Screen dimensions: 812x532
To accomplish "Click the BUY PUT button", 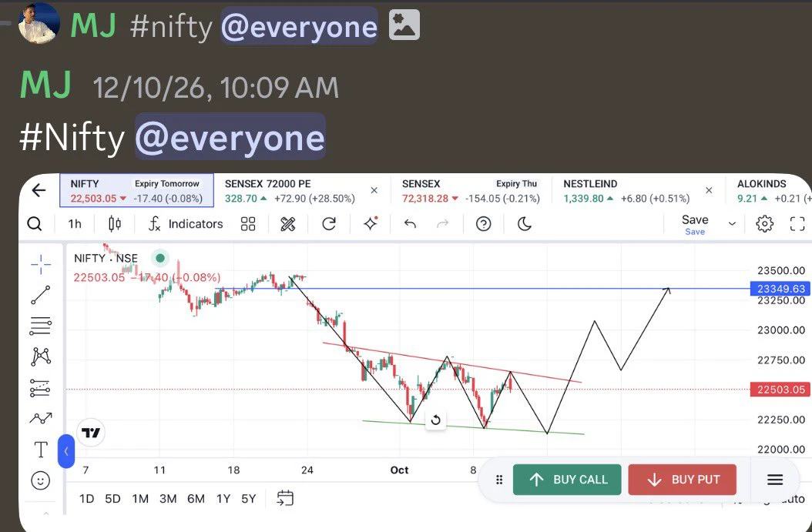I will click(682, 480).
